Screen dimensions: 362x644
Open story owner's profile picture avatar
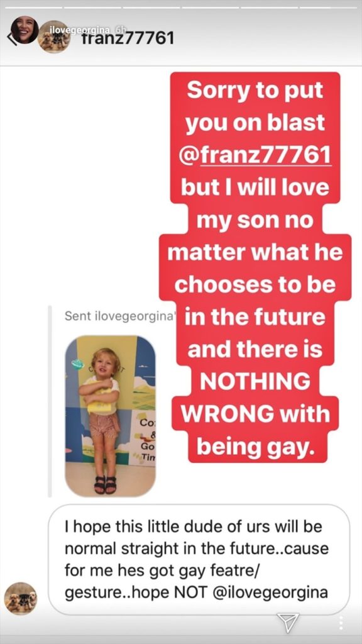25,30
